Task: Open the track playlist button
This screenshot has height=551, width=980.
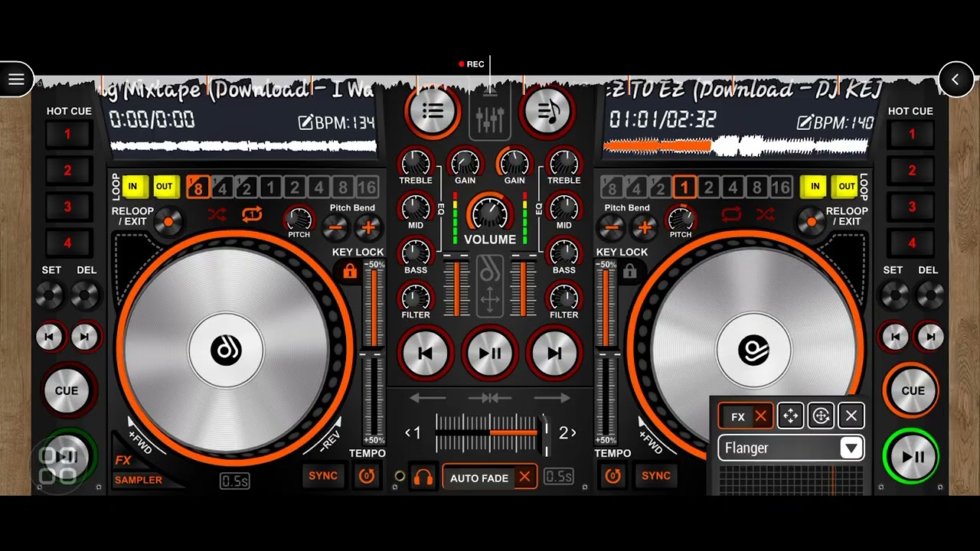Action: [433, 112]
